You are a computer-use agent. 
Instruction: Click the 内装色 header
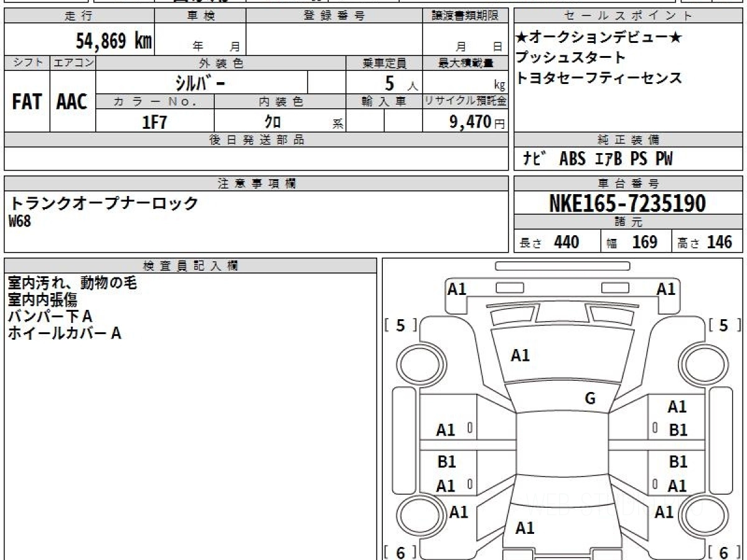click(x=280, y=101)
